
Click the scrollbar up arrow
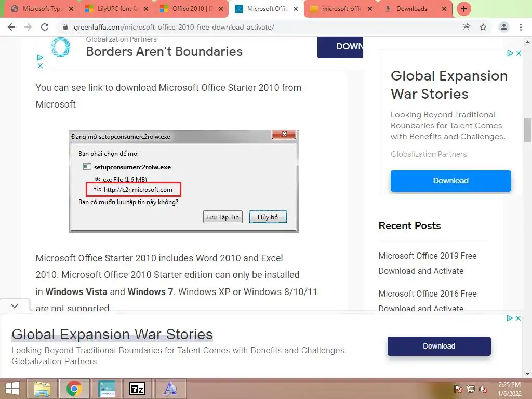[527, 42]
